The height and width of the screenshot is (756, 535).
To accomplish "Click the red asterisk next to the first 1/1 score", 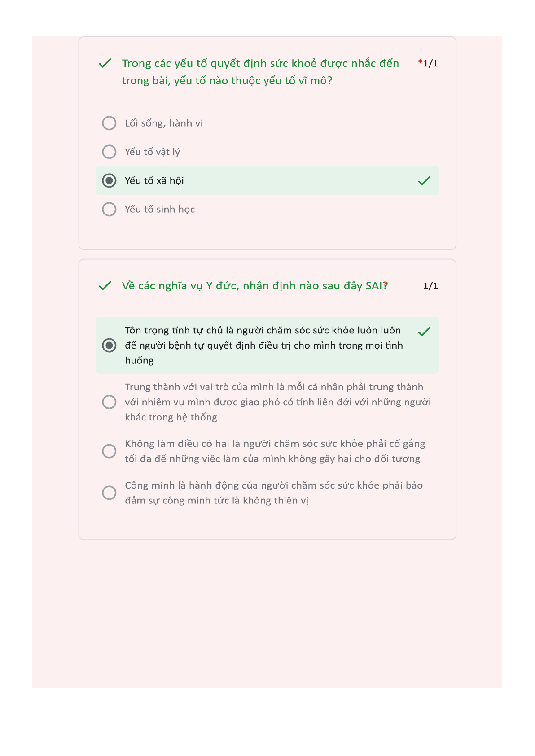I will point(420,61).
